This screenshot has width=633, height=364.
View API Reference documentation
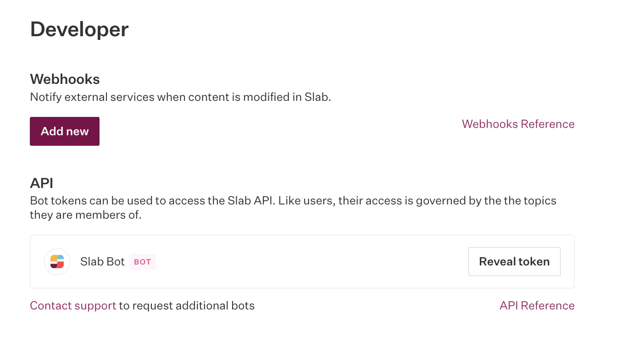point(537,305)
